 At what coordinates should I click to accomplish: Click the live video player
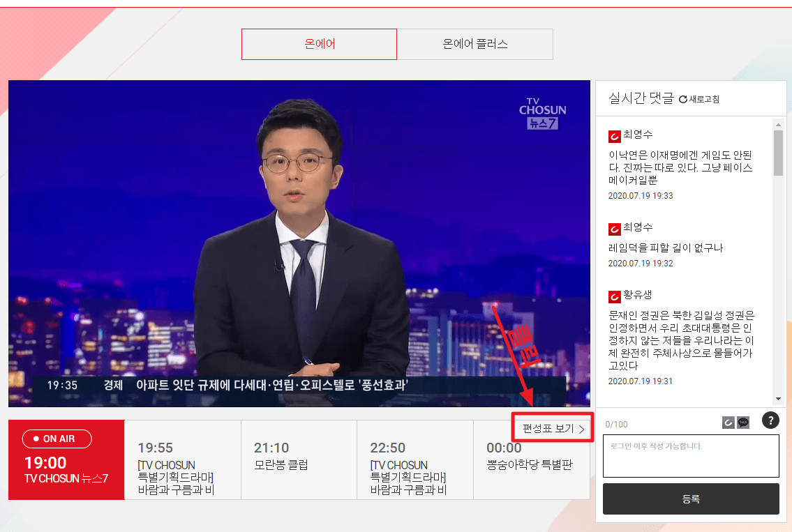[299, 243]
